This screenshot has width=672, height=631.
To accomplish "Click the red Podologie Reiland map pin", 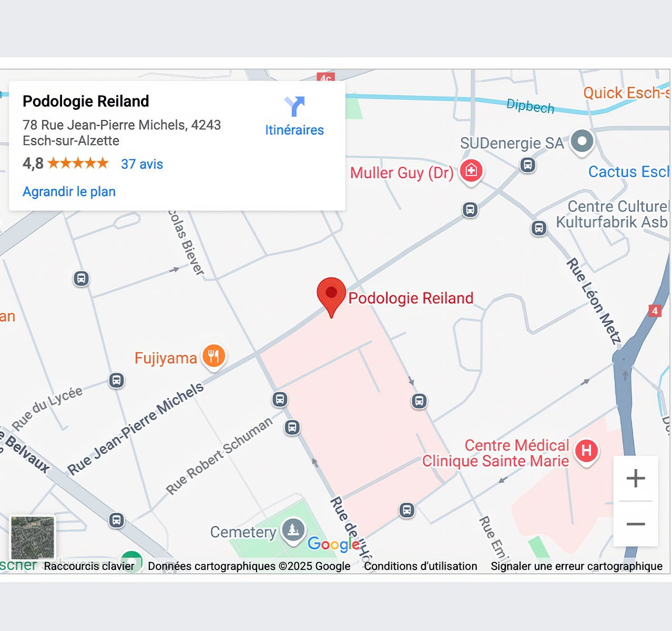I will click(x=331, y=297).
